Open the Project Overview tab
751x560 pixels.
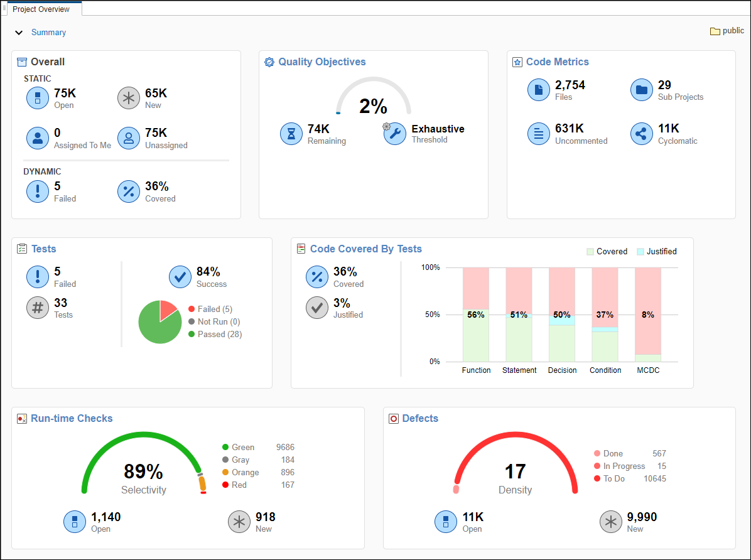[x=41, y=9]
